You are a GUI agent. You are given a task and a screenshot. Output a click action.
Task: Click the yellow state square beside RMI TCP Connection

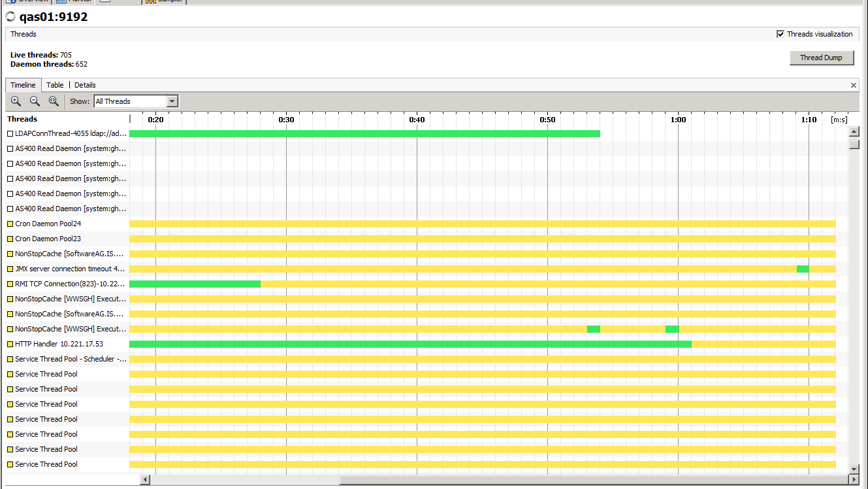pyautogui.click(x=10, y=284)
